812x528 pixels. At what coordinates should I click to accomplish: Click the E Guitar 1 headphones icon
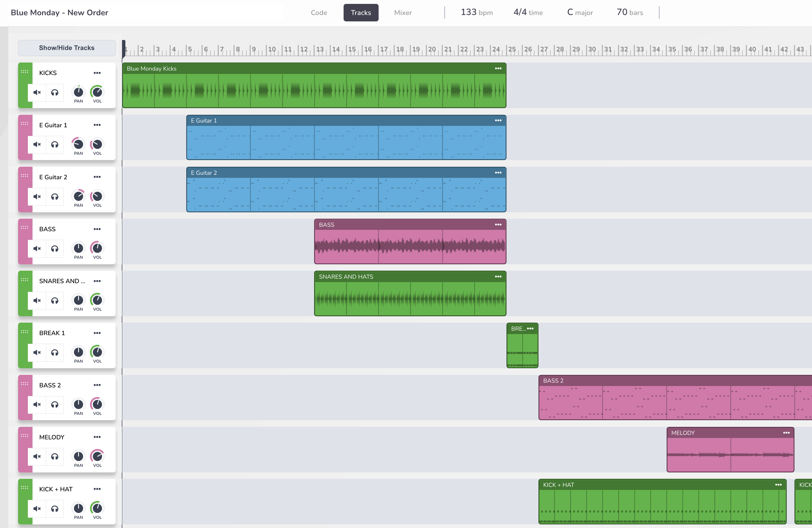[54, 145]
